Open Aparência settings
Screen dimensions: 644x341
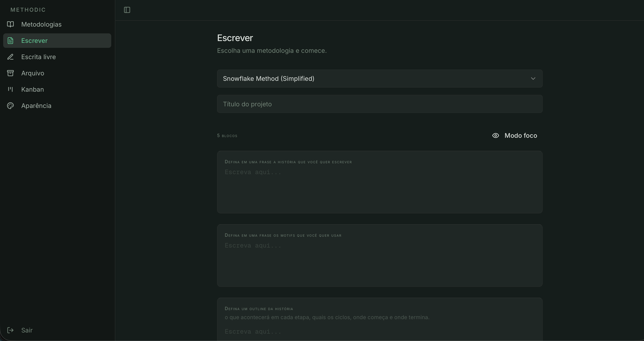tap(57, 106)
